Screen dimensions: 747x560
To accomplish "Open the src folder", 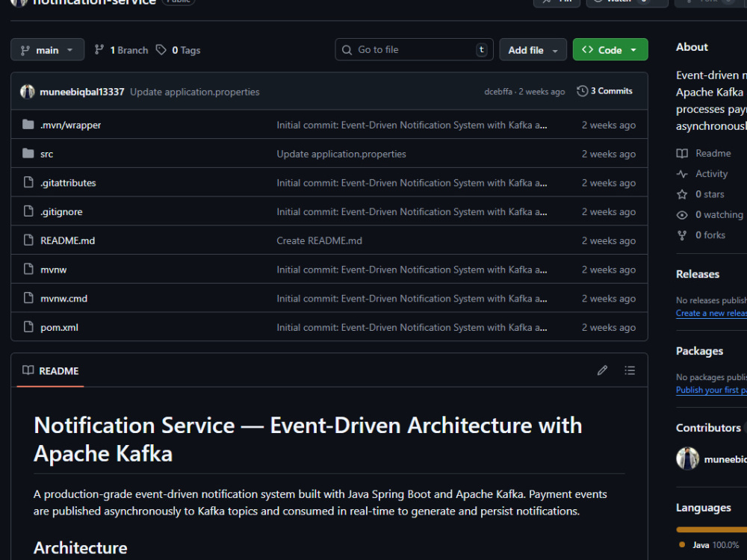I will [x=46, y=154].
